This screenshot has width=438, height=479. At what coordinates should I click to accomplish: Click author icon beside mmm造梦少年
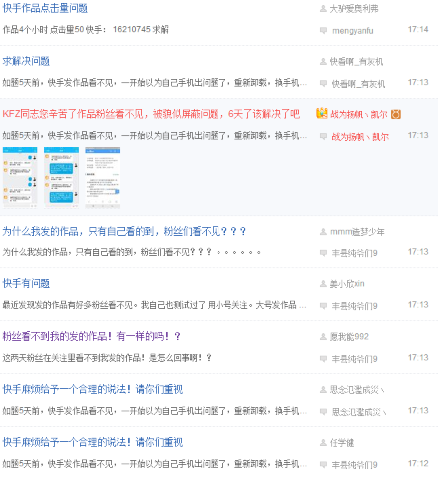tap(323, 232)
